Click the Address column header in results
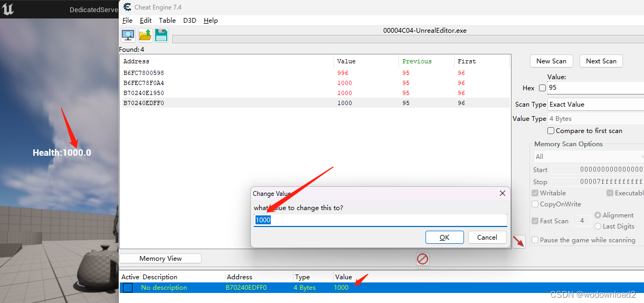Viewport: 644px width, 303px height. 227,61
